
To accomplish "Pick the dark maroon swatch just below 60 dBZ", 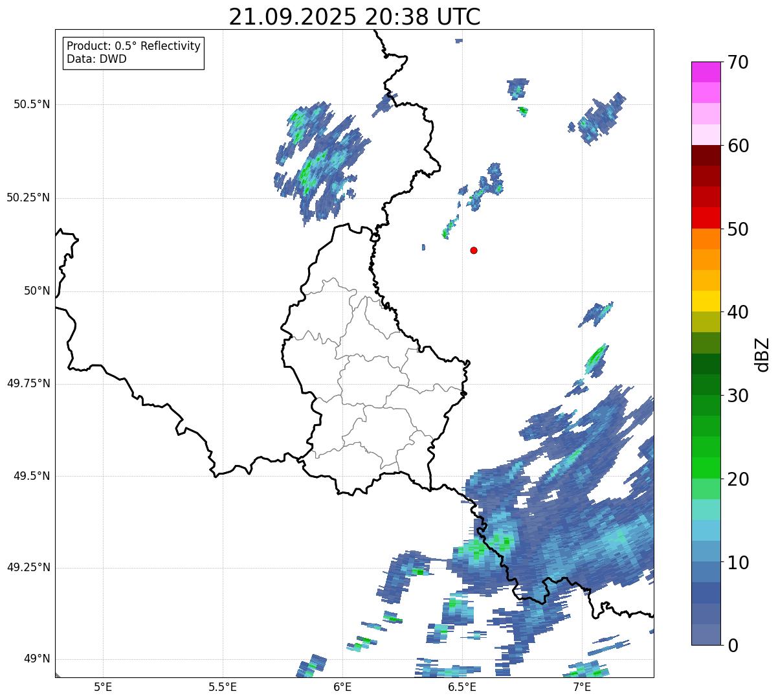I will [706, 155].
